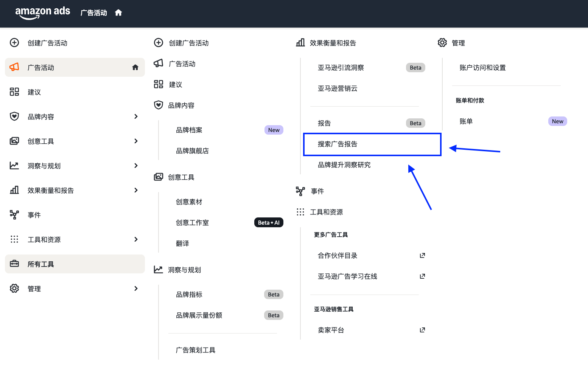This screenshot has height=377, width=588.
Task: Click 洞察与规划 chart icon in all-tools panel
Action: point(159,270)
